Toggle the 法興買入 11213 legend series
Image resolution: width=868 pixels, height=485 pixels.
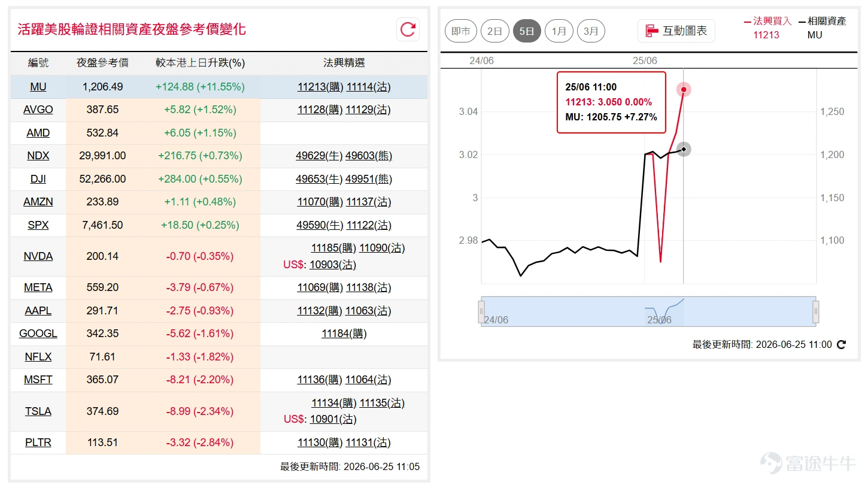point(768,28)
